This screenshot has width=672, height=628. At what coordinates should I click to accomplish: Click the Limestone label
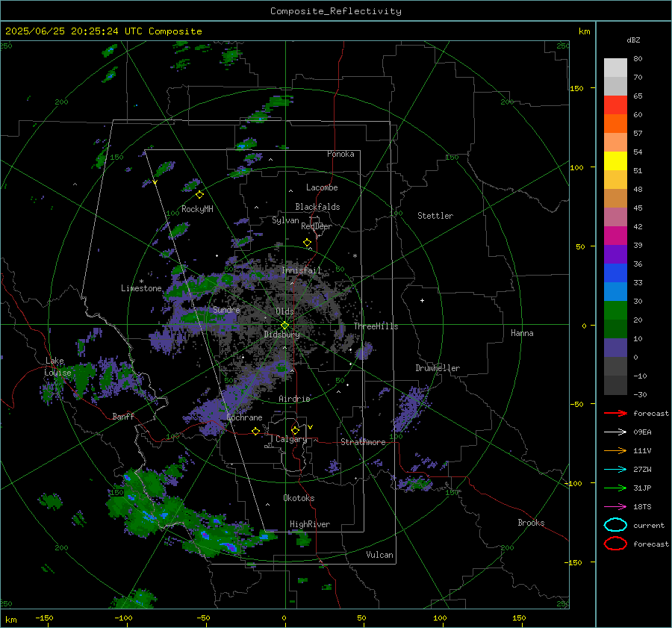click(141, 288)
